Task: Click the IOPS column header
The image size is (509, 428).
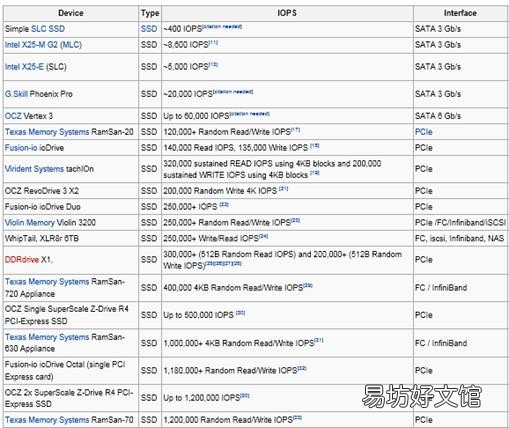Action: point(287,13)
